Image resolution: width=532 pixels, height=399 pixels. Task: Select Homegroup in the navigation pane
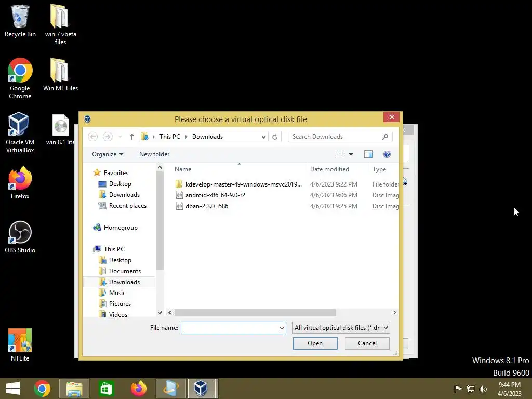(x=115, y=228)
